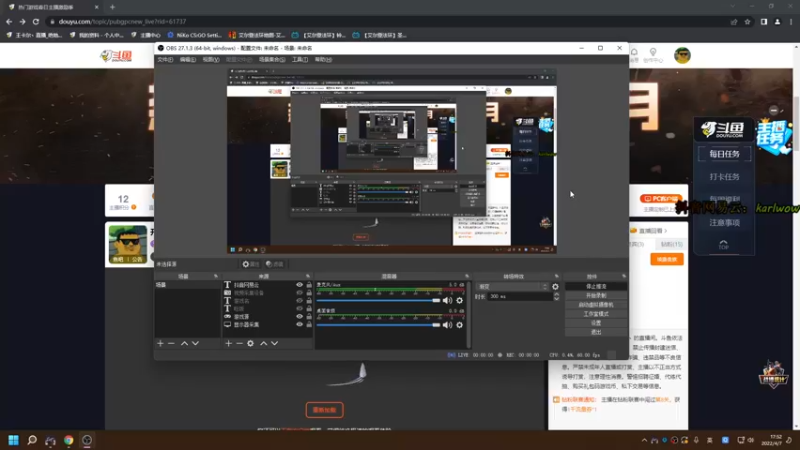Hide the 抖音网易云 text source
Image resolution: width=800 pixels, height=450 pixels.
tap(299, 285)
